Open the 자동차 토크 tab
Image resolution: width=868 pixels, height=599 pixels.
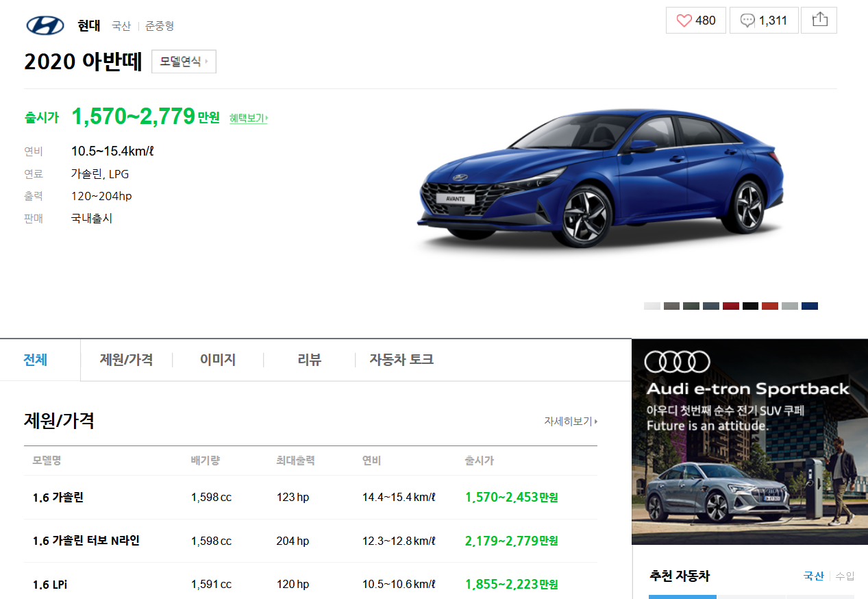[x=401, y=360]
